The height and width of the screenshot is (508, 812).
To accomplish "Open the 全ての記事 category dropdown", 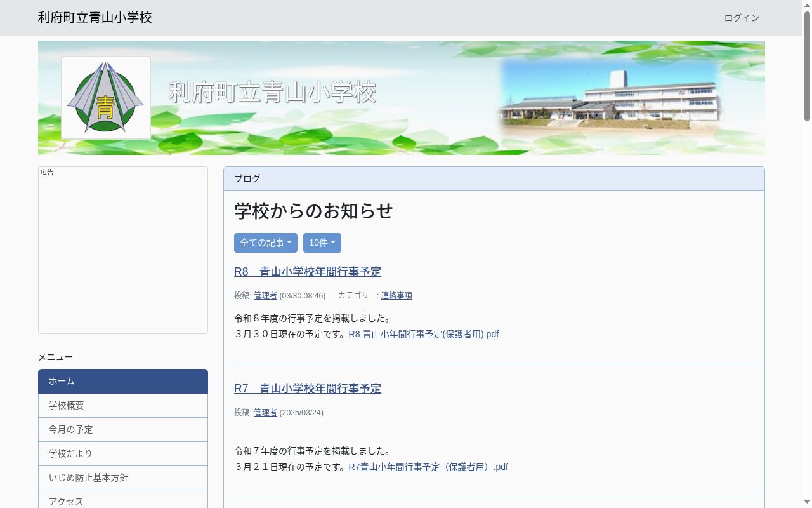I will point(266,243).
